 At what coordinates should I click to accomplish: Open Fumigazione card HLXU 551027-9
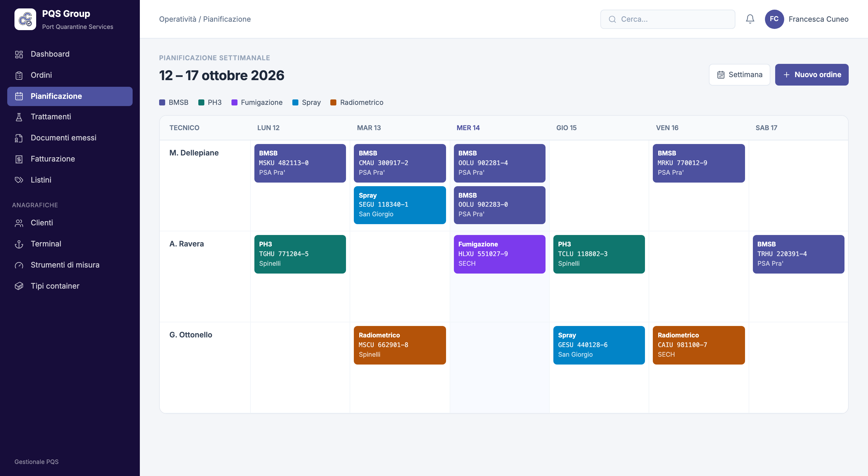[x=499, y=254]
